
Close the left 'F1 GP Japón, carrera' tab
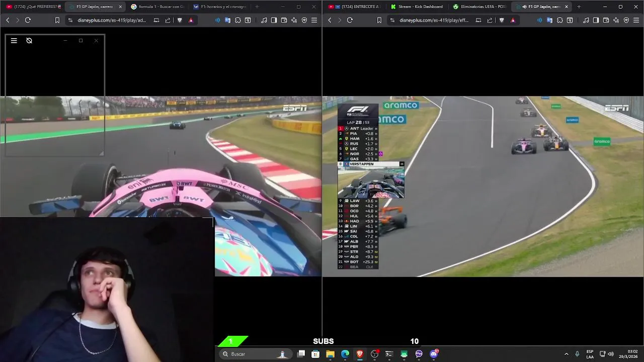(120, 7)
